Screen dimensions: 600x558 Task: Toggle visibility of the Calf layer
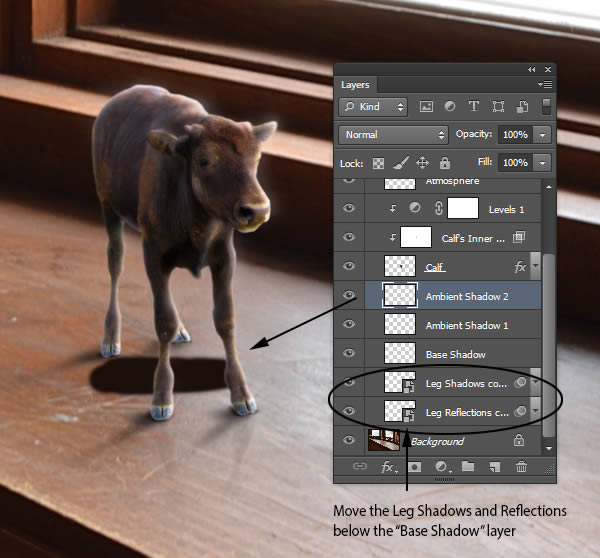coord(349,266)
